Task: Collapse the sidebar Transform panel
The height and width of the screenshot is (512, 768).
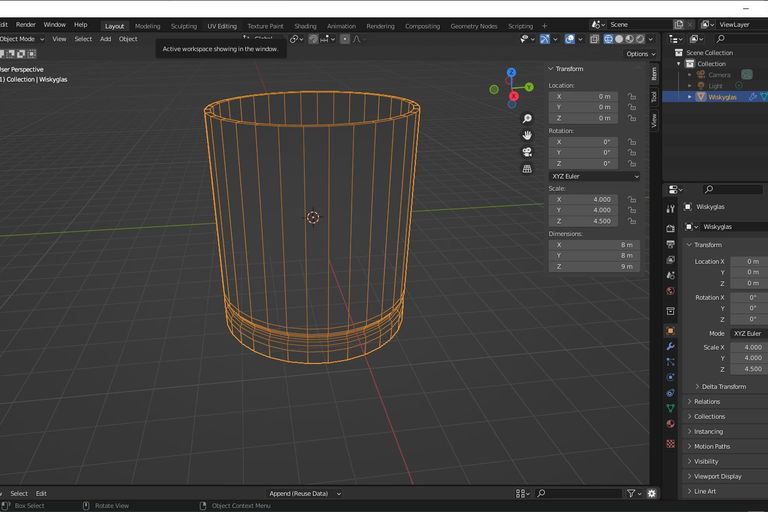Action: [x=551, y=69]
